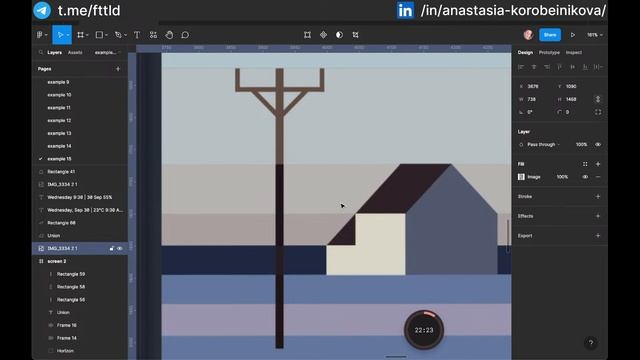Open page example 12

[59, 120]
